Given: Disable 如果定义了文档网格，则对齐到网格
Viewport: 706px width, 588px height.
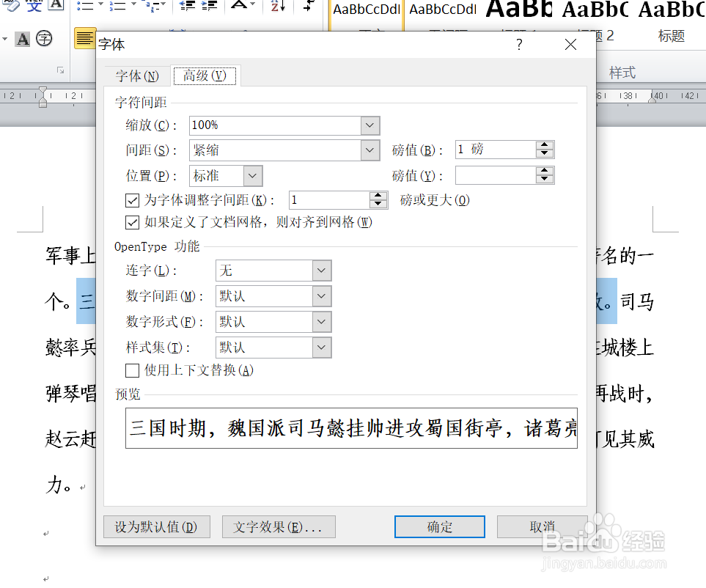Looking at the screenshot, I should click(x=132, y=222).
